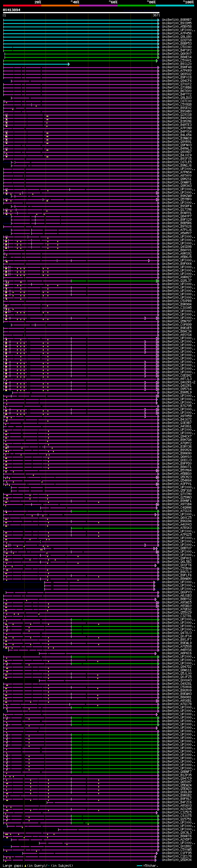197x868 pixels.
Task: Select the label UniRef100_B8AES4
Action: 177,57
